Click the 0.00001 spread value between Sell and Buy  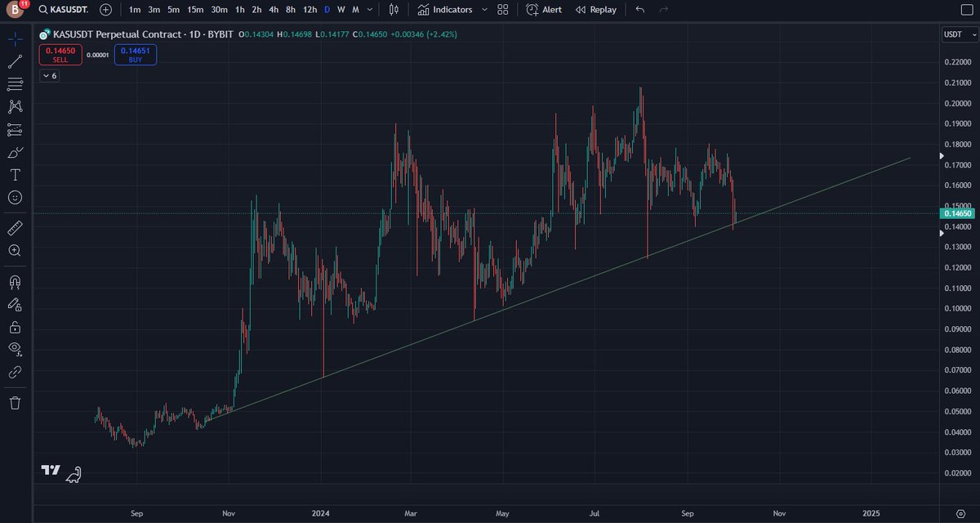pyautogui.click(x=98, y=55)
